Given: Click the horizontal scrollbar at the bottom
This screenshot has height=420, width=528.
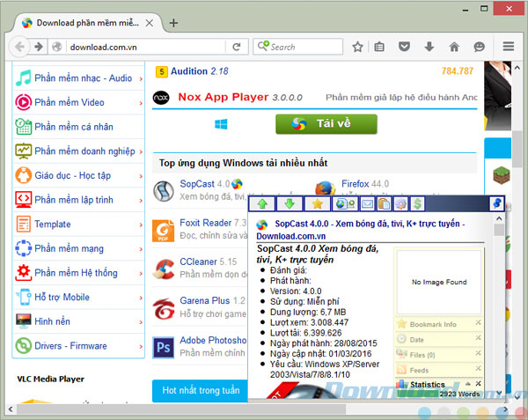Looking at the screenshot, I should click(x=181, y=409).
